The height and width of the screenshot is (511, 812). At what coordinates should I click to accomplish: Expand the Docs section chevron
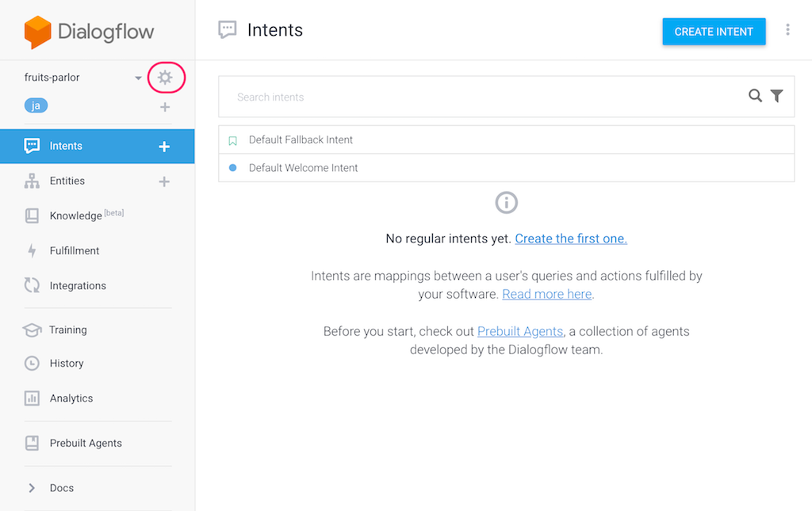pyautogui.click(x=32, y=488)
